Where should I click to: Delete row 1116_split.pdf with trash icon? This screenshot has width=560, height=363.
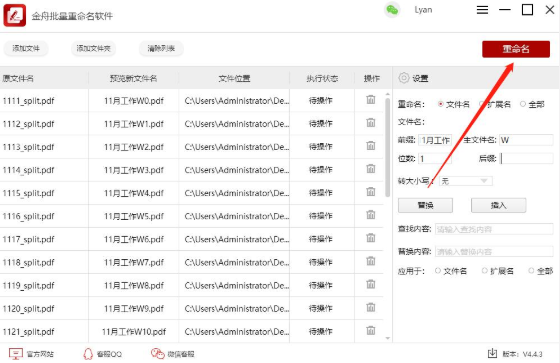point(371,215)
